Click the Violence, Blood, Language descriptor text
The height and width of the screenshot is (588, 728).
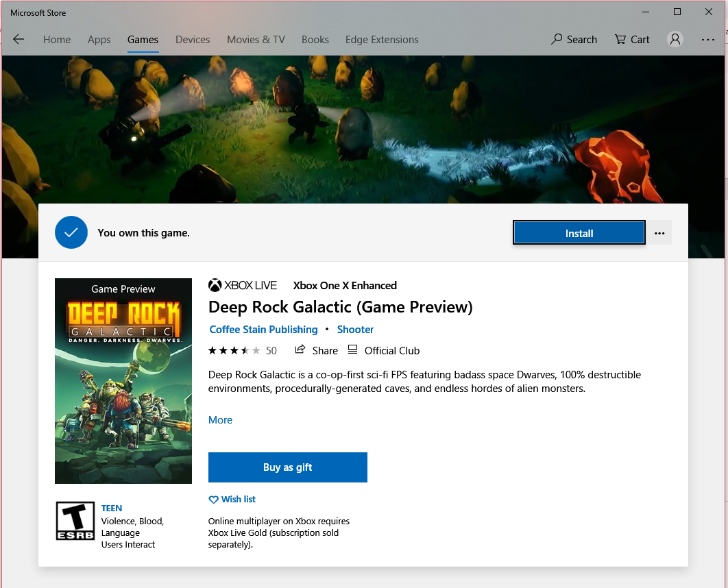[x=133, y=527]
